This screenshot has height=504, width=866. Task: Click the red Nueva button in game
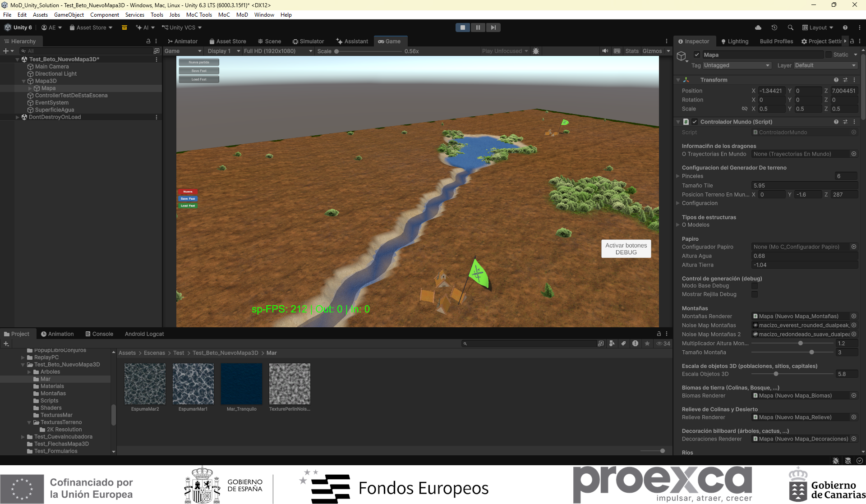click(188, 192)
